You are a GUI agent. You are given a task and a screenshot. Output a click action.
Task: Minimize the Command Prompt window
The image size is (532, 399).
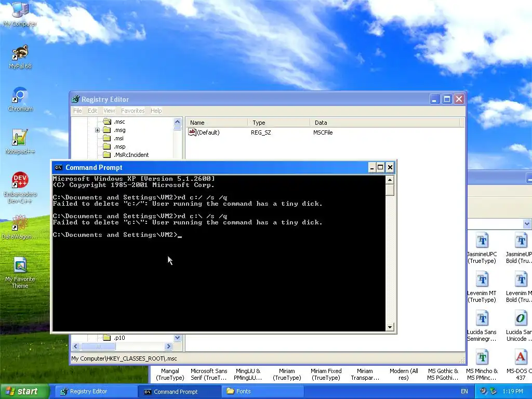point(372,167)
